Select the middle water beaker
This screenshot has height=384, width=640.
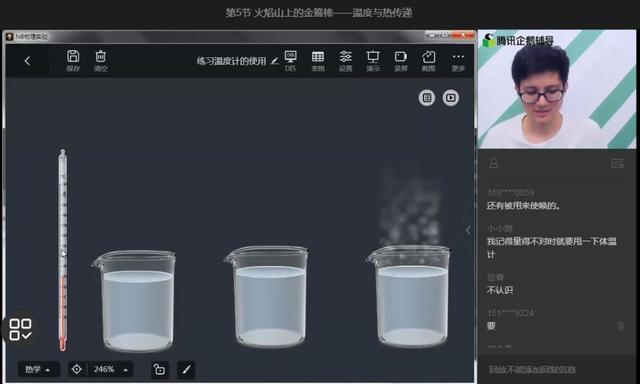[x=267, y=297]
